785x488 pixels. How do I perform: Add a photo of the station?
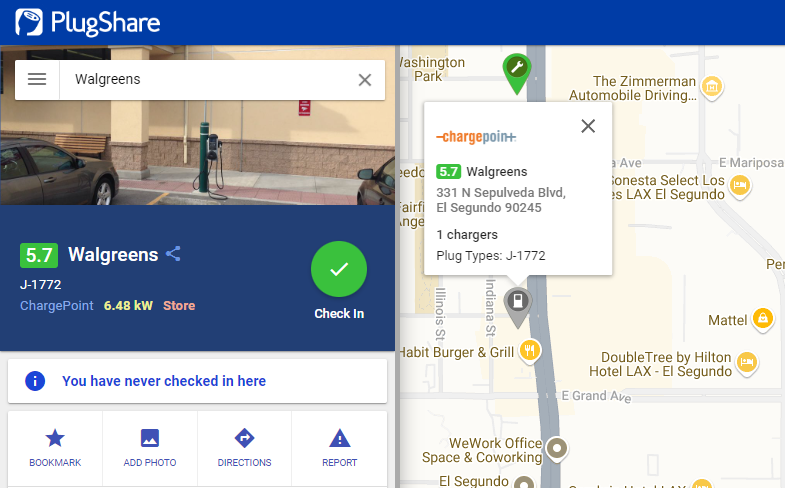150,448
